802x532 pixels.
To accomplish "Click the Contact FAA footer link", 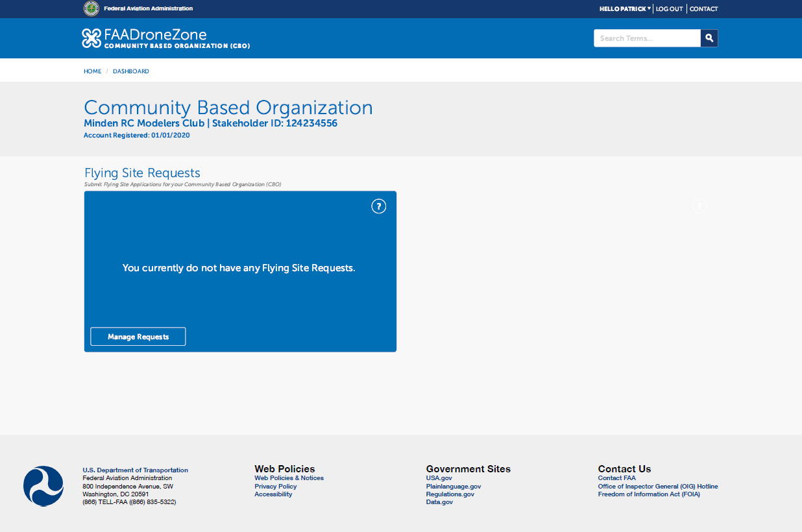I will 616,478.
